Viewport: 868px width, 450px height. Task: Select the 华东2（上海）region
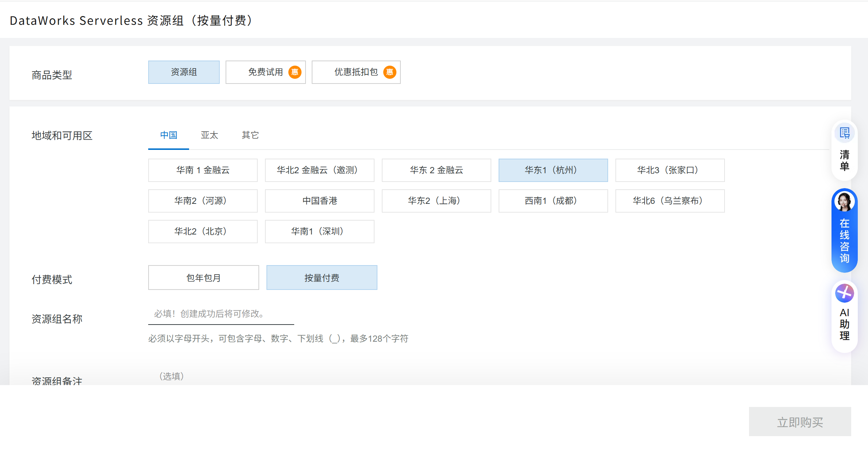436,201
